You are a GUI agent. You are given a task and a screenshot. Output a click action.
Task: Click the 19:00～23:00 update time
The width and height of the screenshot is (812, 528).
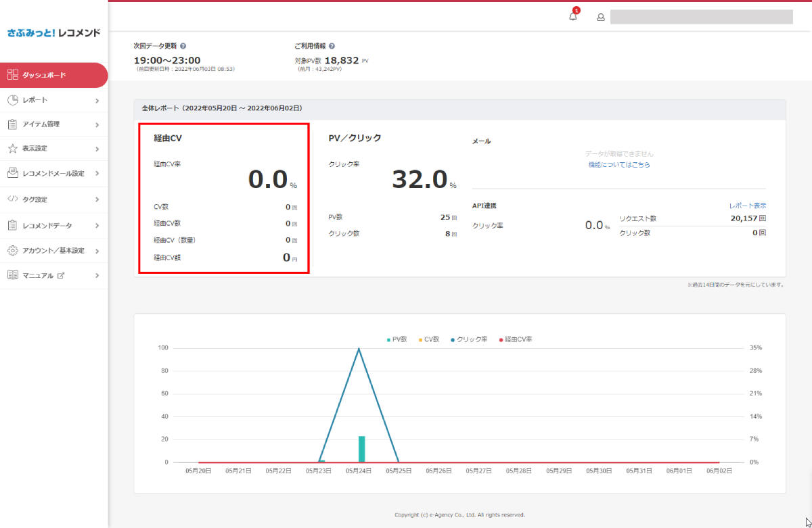167,60
